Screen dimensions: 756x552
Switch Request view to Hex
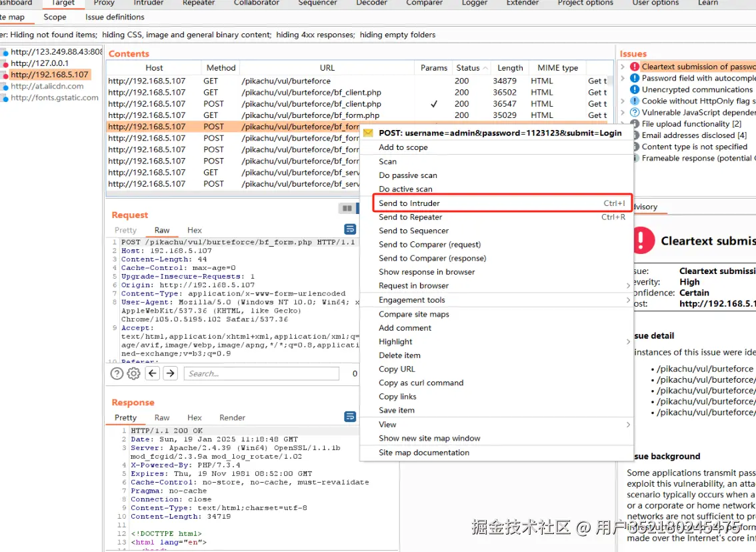point(195,231)
